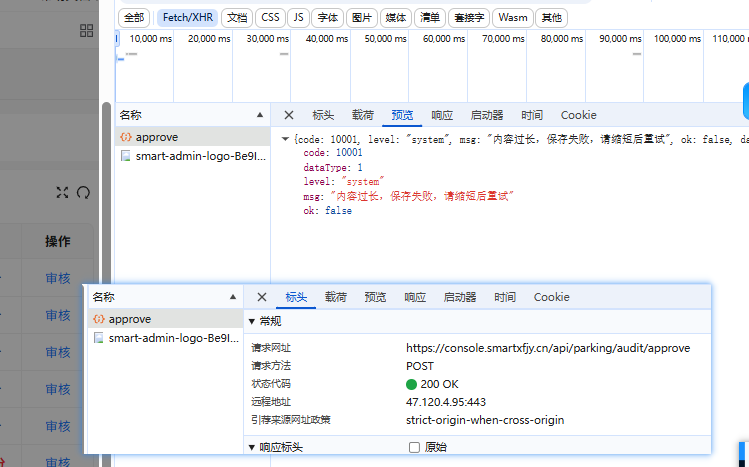
Task: Click the code: 10001 JSON line
Action: point(333,153)
